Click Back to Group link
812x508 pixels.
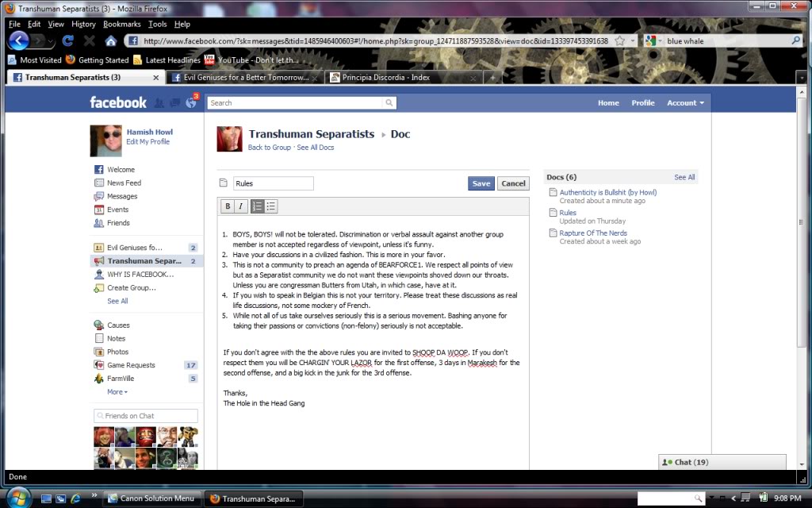pyautogui.click(x=270, y=147)
